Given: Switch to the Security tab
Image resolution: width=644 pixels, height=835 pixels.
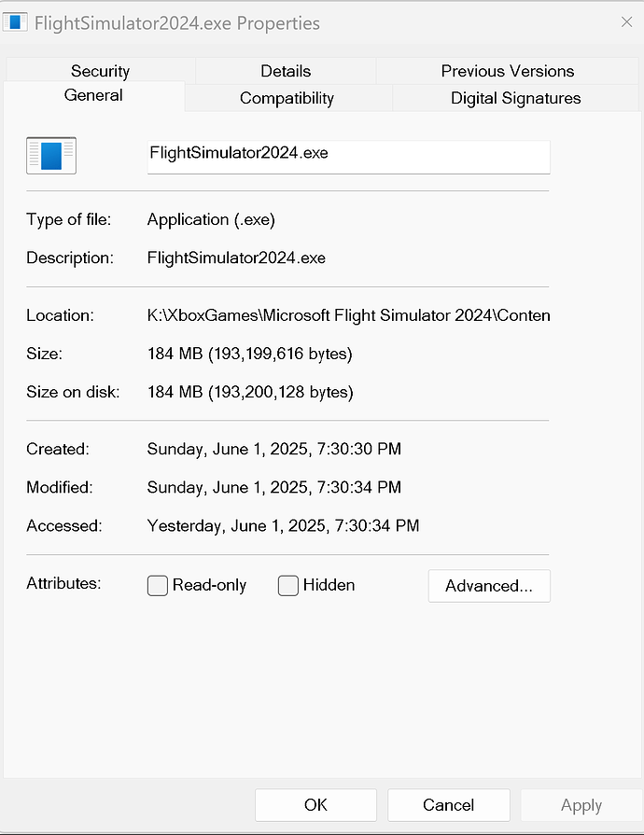Looking at the screenshot, I should 100,70.
